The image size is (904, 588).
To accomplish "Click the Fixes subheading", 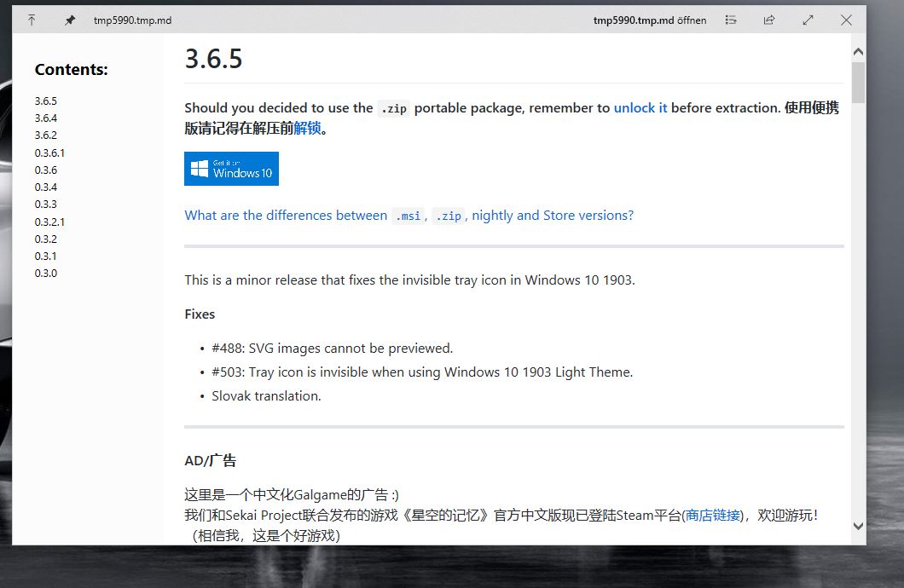I will 200,314.
